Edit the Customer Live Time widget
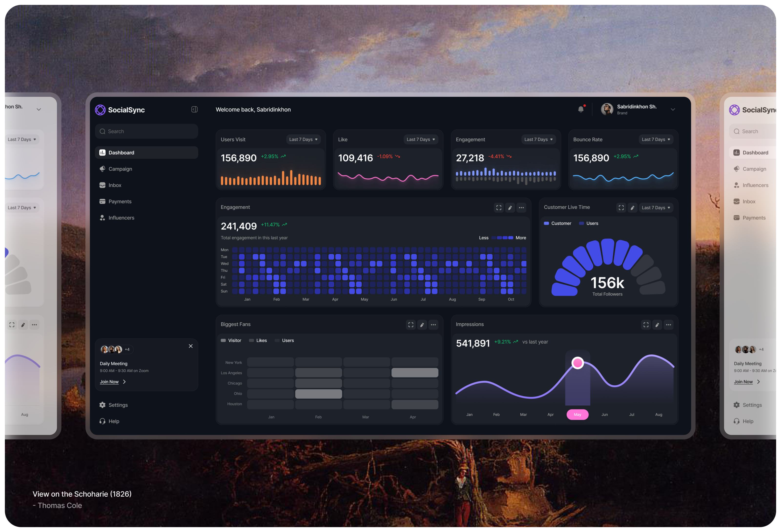 (x=632, y=208)
